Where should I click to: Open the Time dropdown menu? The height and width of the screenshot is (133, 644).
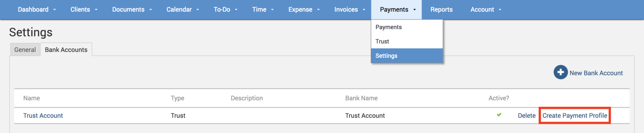(263, 9)
